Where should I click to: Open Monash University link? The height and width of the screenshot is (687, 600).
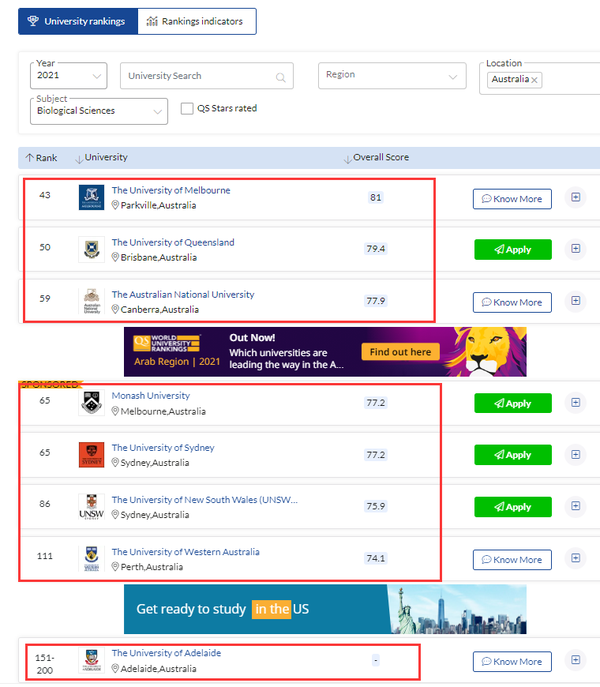pyautogui.click(x=151, y=396)
